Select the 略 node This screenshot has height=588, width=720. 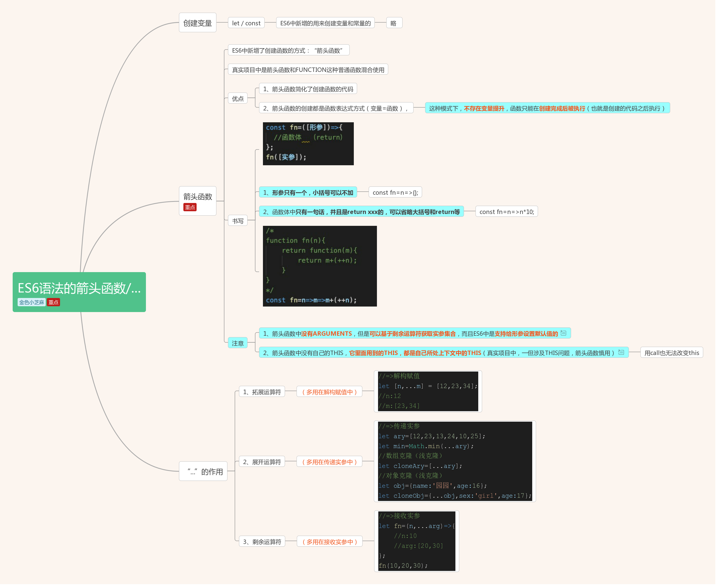coord(397,23)
